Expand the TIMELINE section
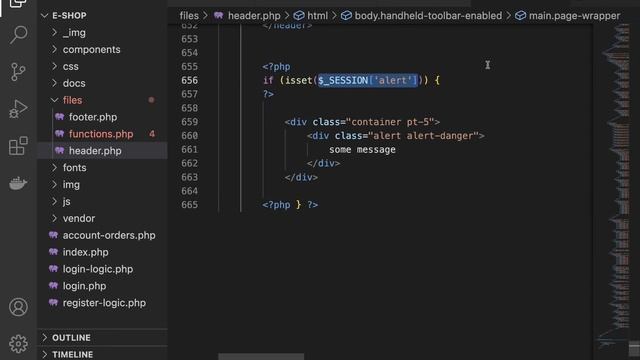Viewport: 640px width, 360px height. [x=44, y=354]
